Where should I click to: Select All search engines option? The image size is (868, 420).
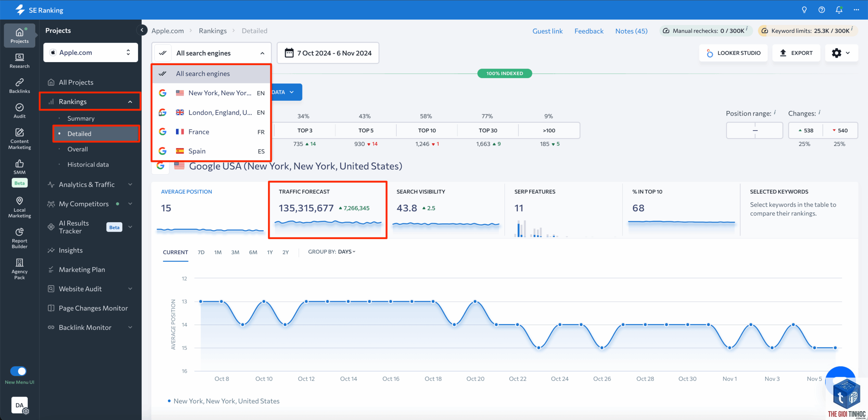[x=211, y=74]
